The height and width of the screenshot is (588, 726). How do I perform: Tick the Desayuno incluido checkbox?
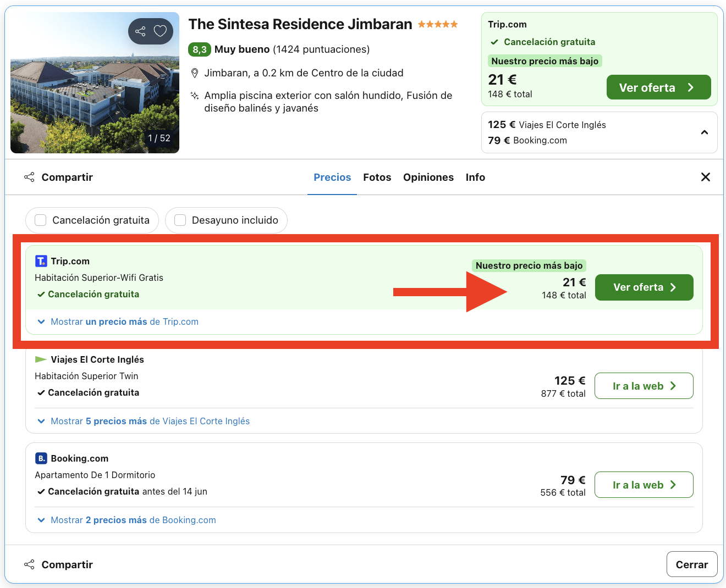[180, 220]
